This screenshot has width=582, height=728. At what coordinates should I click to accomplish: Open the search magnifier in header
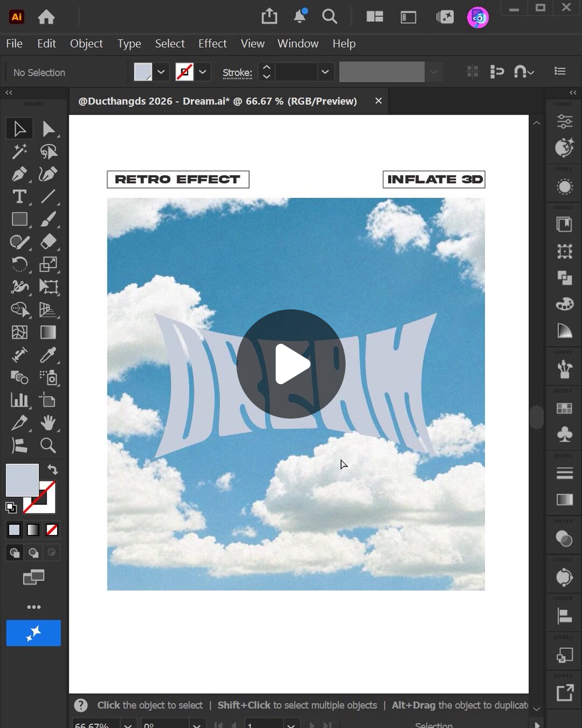tap(329, 16)
